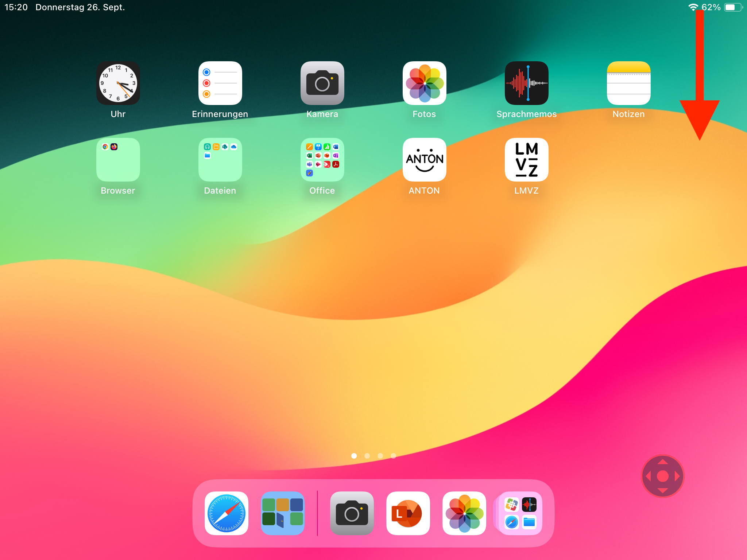Expand the Browser folder
The image size is (747, 560).
tap(118, 160)
